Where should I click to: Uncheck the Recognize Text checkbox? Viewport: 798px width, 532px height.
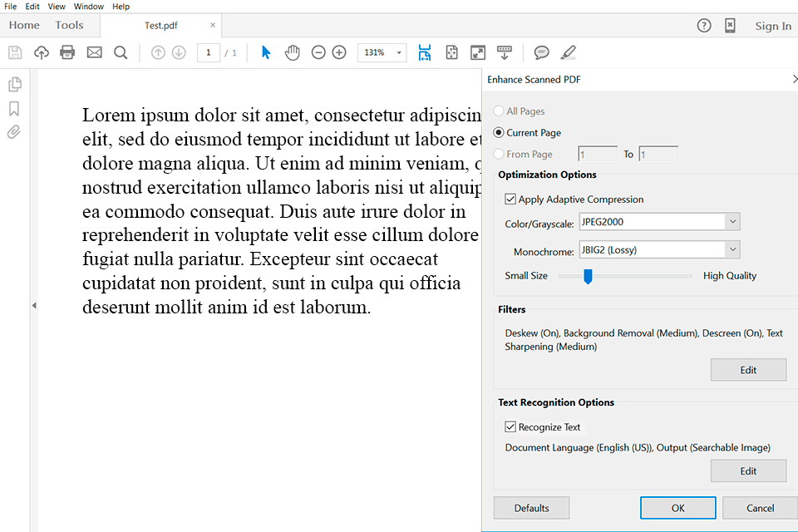pos(510,427)
